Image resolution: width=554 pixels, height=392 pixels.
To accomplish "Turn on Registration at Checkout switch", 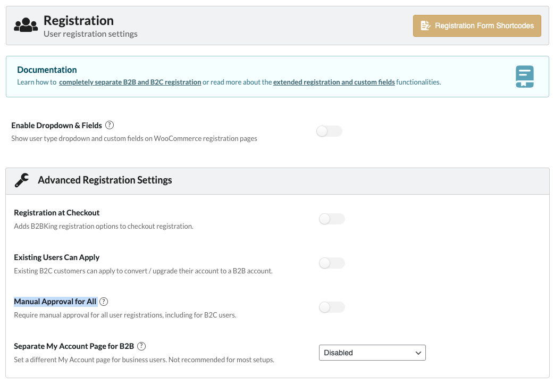I will coord(332,219).
